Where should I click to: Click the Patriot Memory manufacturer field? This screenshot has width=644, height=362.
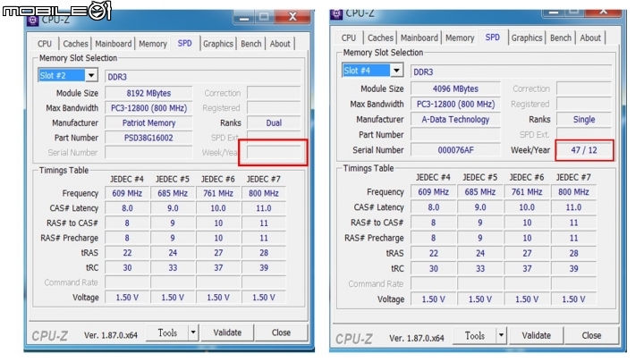click(148, 122)
